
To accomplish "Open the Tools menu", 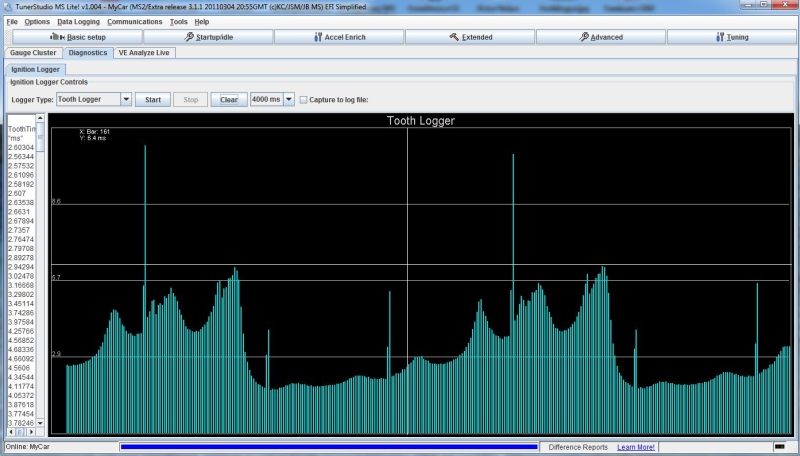I will (x=179, y=21).
